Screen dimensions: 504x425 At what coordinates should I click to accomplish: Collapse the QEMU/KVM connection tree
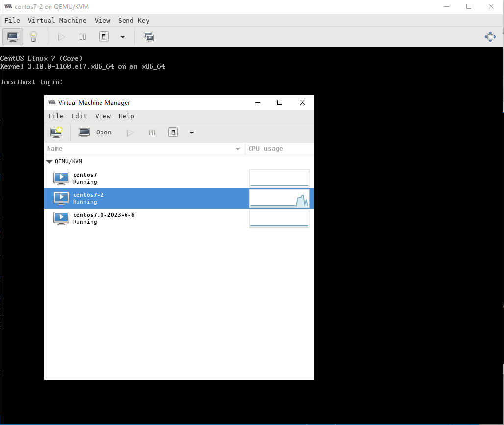coord(49,161)
